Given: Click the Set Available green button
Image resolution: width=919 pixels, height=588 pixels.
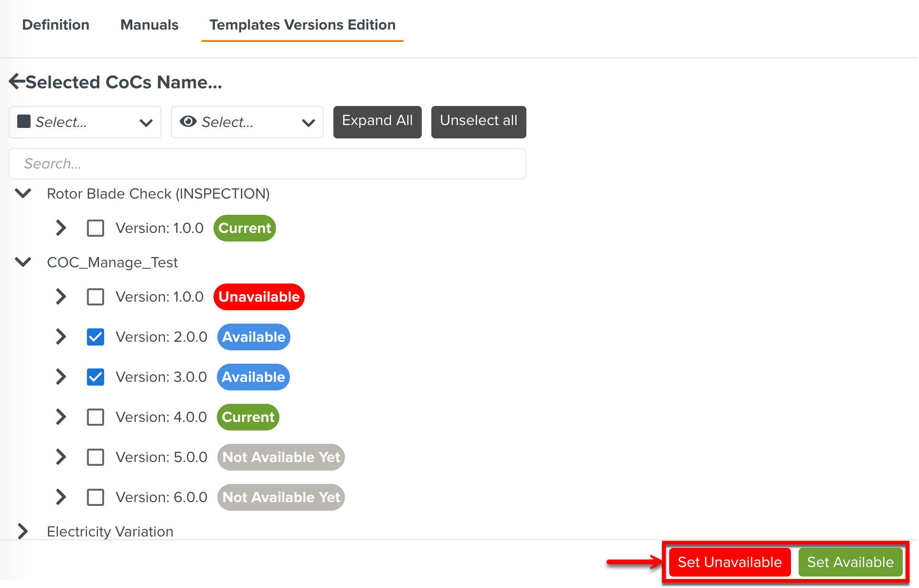Looking at the screenshot, I should [850, 562].
